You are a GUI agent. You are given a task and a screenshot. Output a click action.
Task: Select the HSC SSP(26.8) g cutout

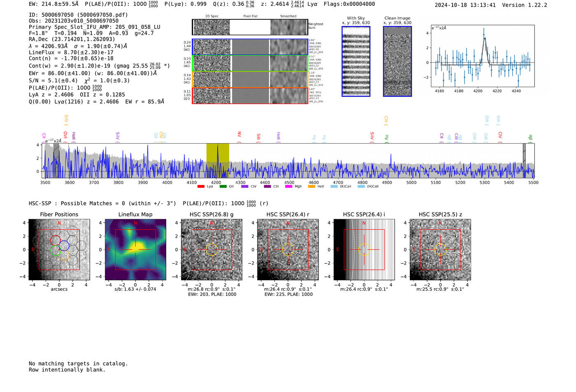pyautogui.click(x=211, y=250)
